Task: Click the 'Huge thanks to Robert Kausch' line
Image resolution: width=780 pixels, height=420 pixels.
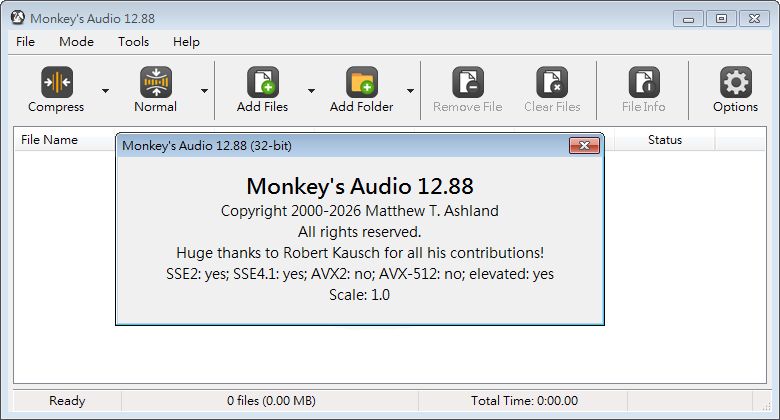Action: tap(360, 253)
